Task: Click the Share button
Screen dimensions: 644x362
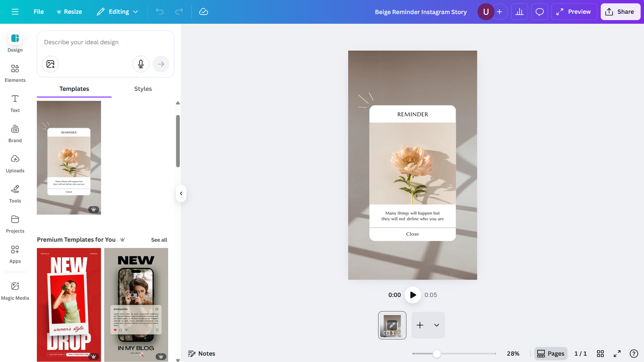Action: point(620,12)
